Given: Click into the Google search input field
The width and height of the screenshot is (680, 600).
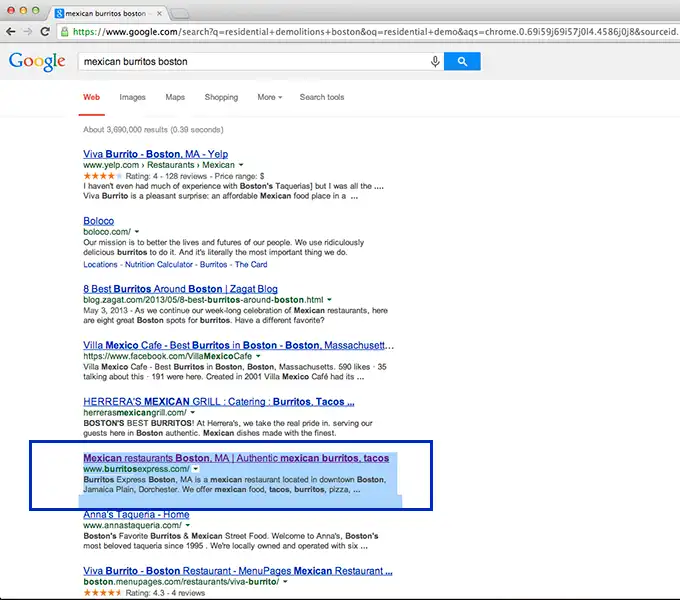Looking at the screenshot, I should pos(250,61).
